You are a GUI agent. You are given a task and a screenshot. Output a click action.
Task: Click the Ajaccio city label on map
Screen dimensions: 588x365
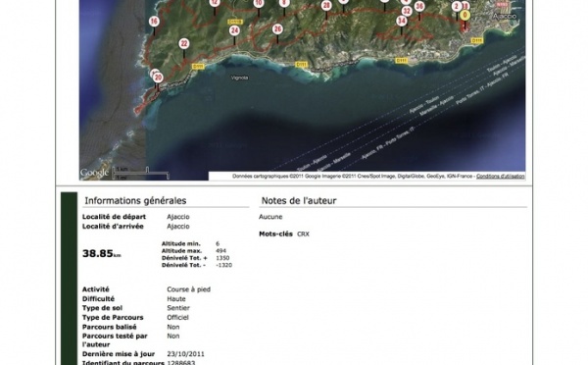coord(505,16)
